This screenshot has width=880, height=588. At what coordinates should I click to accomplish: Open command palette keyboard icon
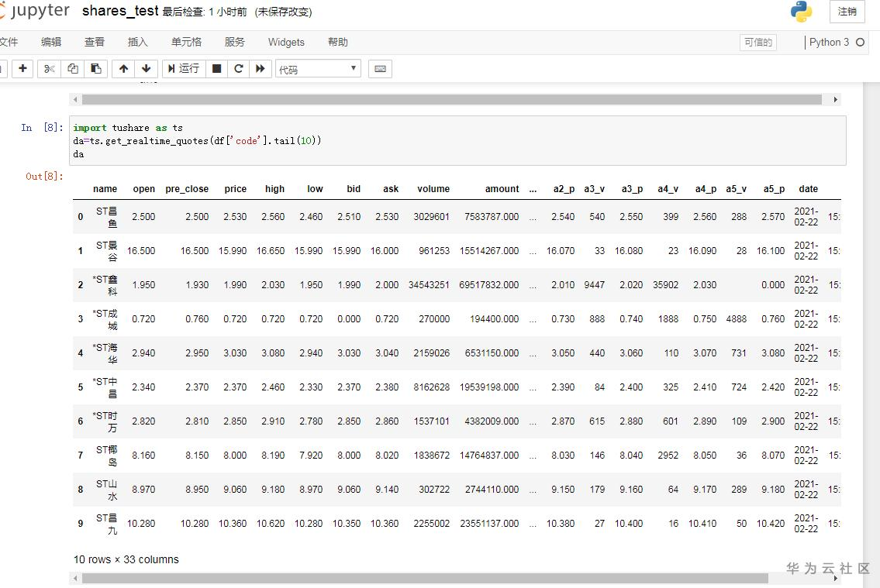(x=380, y=69)
